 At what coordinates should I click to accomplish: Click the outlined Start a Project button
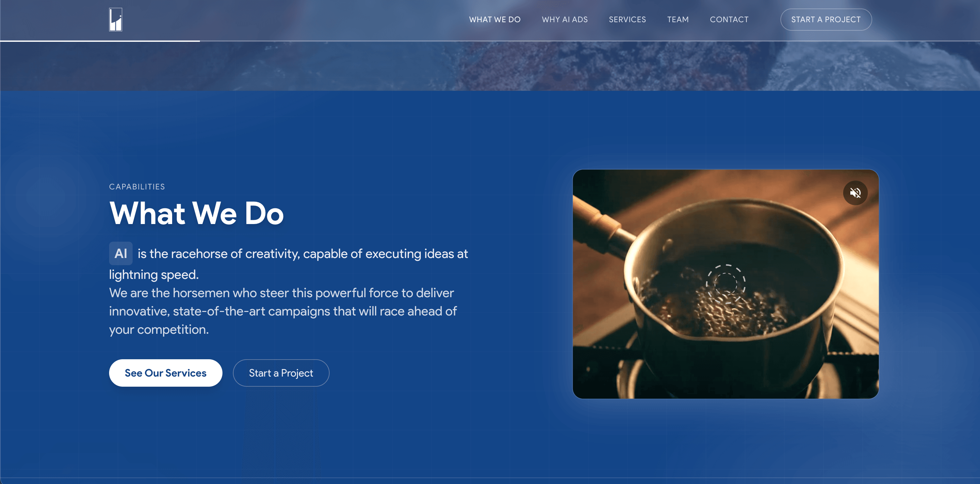[281, 373]
